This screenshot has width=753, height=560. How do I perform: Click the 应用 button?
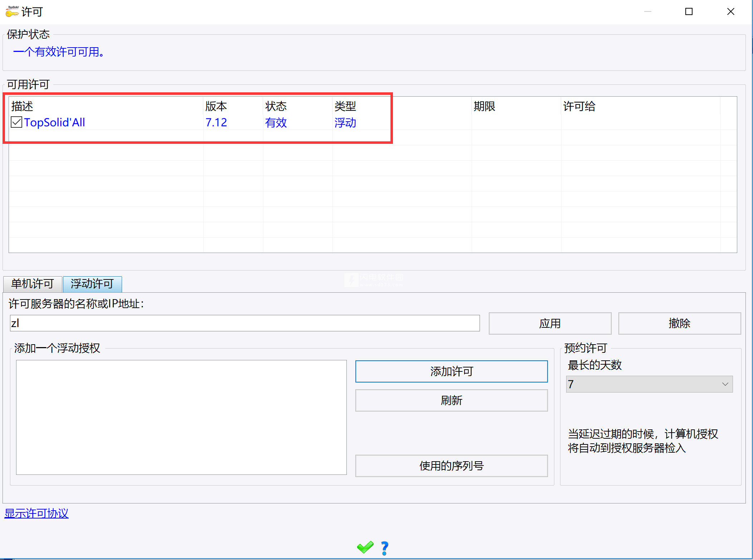coord(550,323)
